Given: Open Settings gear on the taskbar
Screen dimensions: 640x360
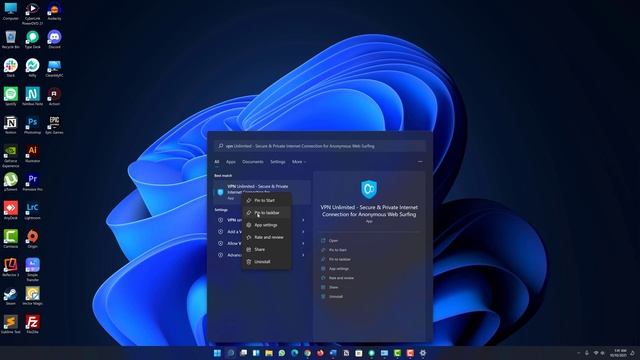Looking at the screenshot, I should point(423,353).
